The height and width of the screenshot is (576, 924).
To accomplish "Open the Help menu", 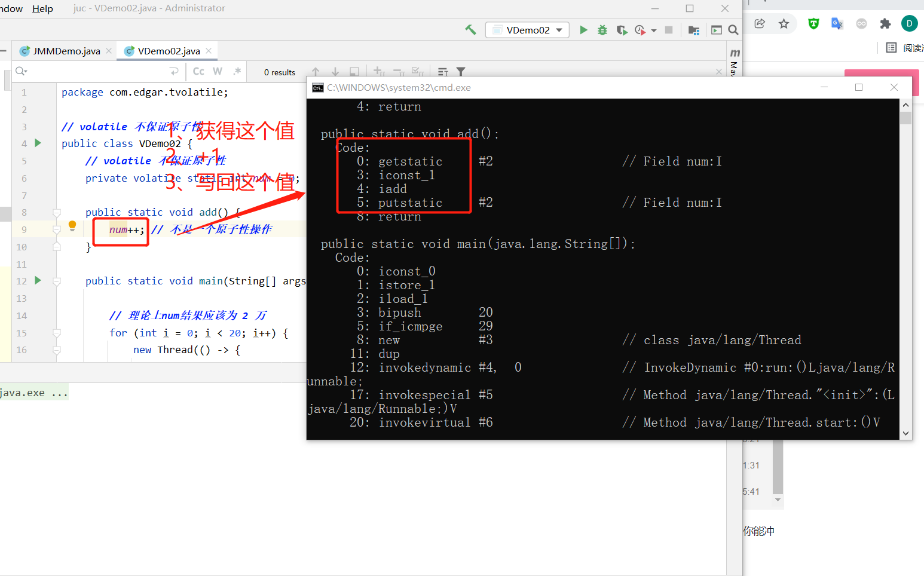I will [42, 8].
